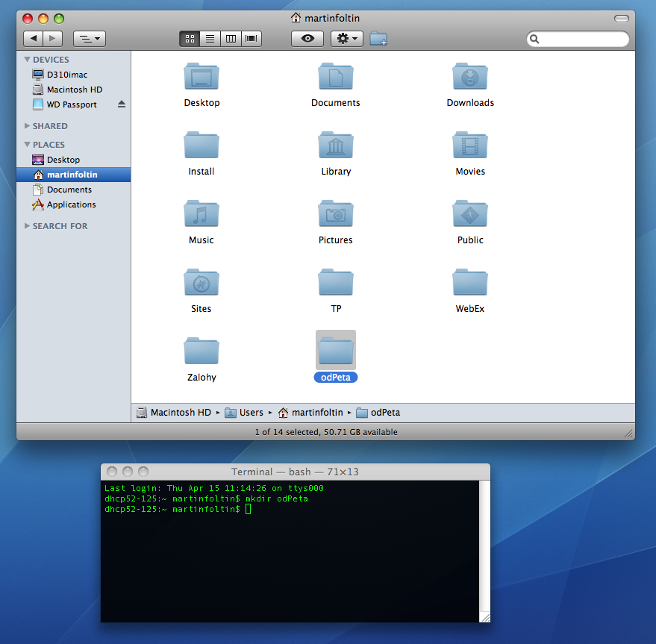Expand the SEARCH FOR sidebar section
The height and width of the screenshot is (644, 656).
(27, 226)
